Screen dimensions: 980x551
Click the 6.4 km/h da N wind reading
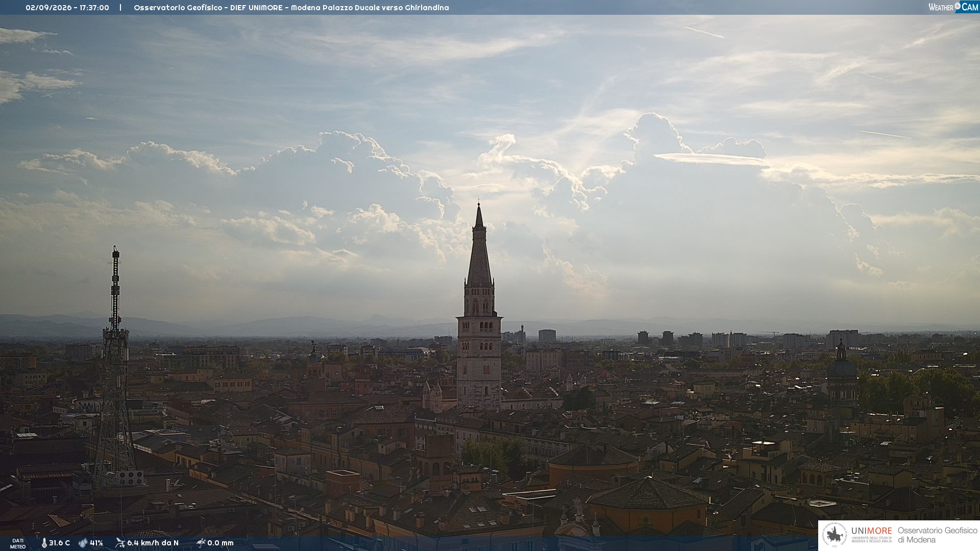153,543
